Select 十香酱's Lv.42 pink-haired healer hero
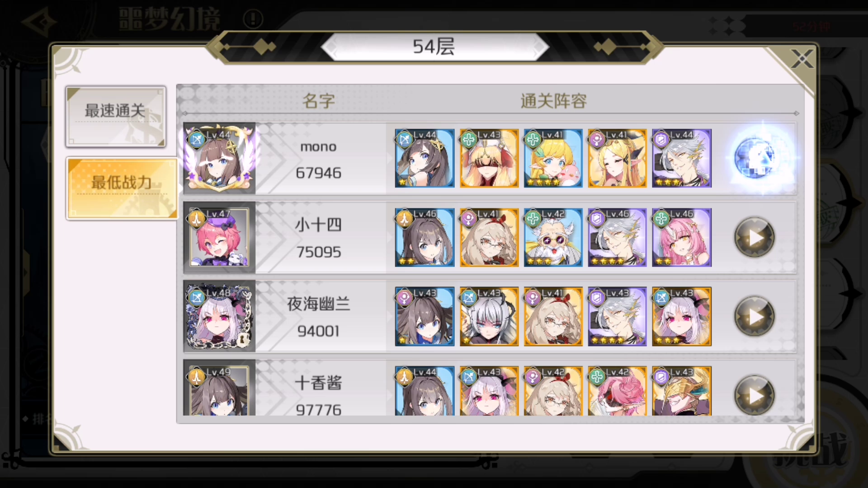Viewport: 868px width, 488px height. (617, 391)
